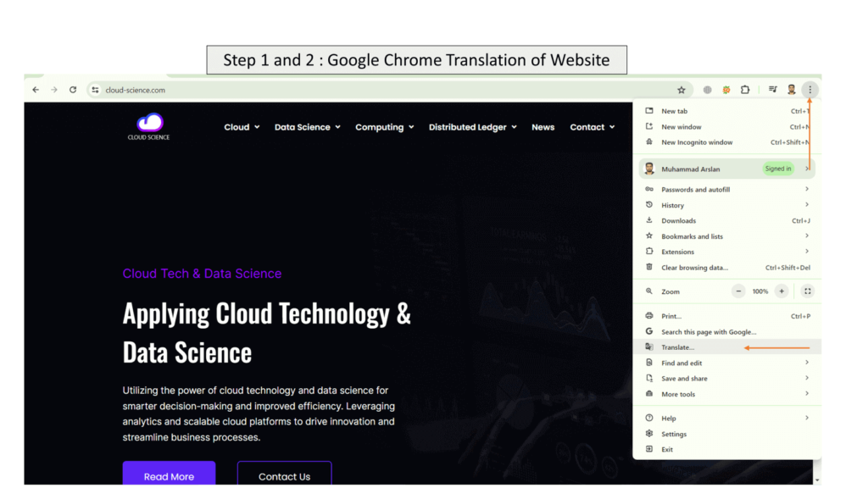Viewport: 868px width, 488px height.
Task: Expand the Data Science navigation dropdown
Action: click(307, 127)
